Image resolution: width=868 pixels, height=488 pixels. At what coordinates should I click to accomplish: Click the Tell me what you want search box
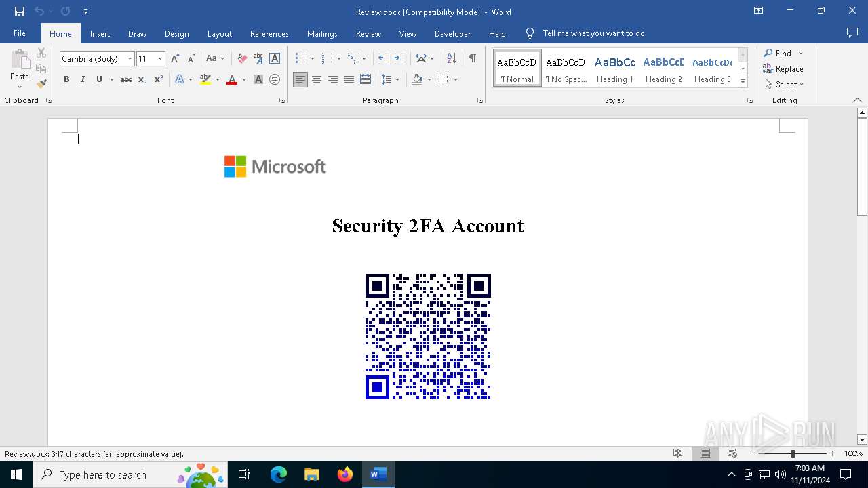tap(593, 33)
